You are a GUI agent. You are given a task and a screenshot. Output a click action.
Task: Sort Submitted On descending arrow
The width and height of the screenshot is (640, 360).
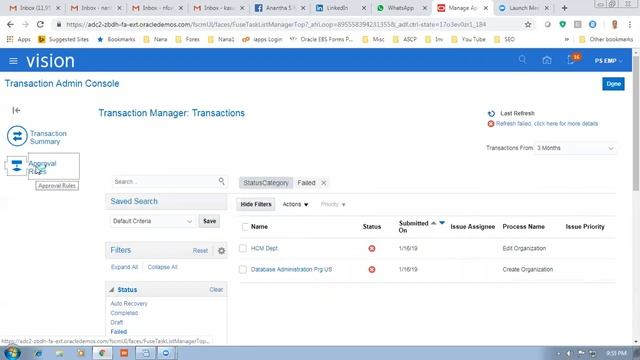tap(442, 223)
